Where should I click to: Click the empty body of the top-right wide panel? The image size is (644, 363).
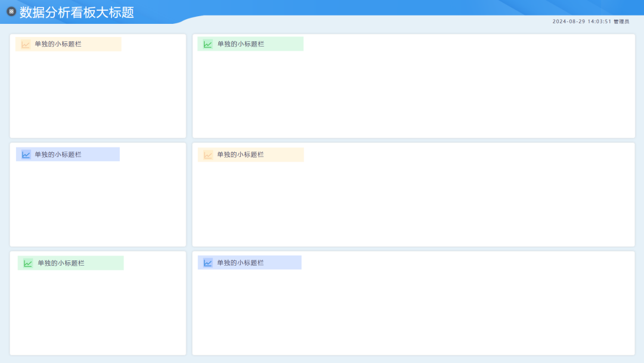(414, 94)
